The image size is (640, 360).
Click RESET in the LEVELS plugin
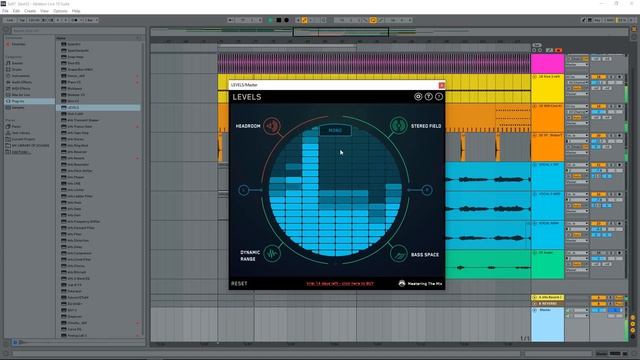click(x=239, y=283)
